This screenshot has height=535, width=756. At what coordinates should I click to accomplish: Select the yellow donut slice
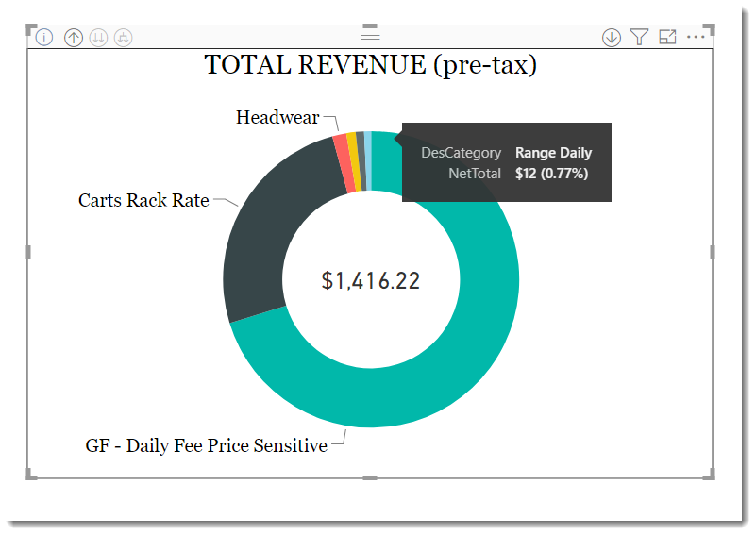point(355,161)
